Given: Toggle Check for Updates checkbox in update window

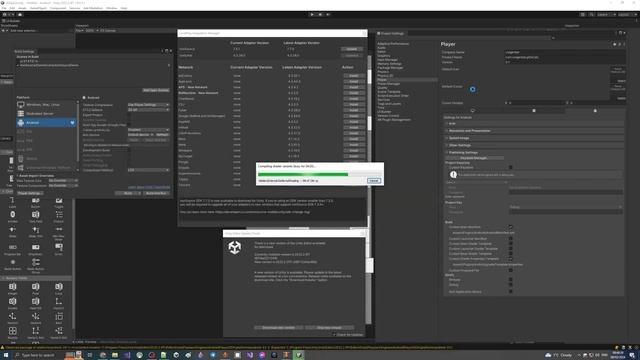Looking at the screenshot, I should click(x=334, y=335).
